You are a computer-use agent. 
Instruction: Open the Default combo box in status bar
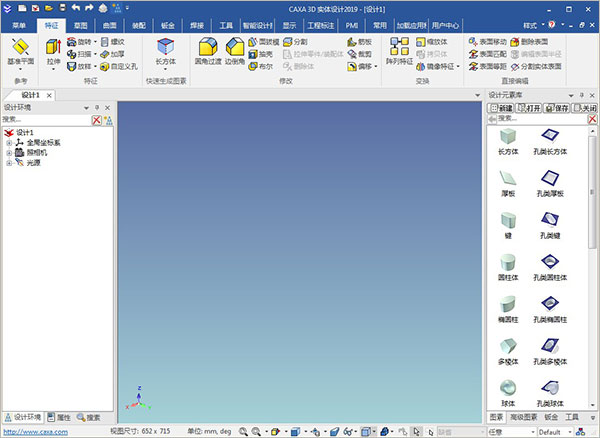coord(555,432)
